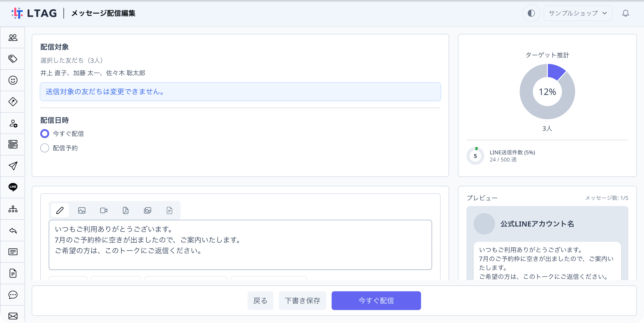This screenshot has height=323, width=644.
Task: Switch to the rich image message tab
Action: click(148, 210)
